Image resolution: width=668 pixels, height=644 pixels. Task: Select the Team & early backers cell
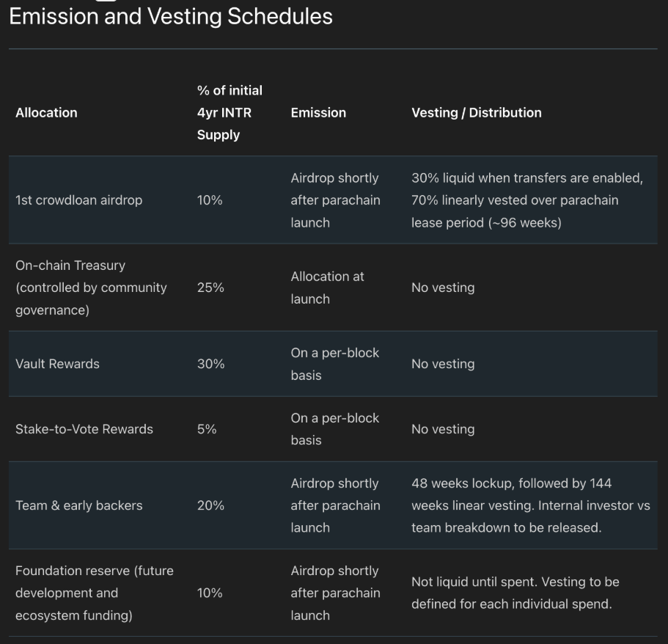click(79, 505)
